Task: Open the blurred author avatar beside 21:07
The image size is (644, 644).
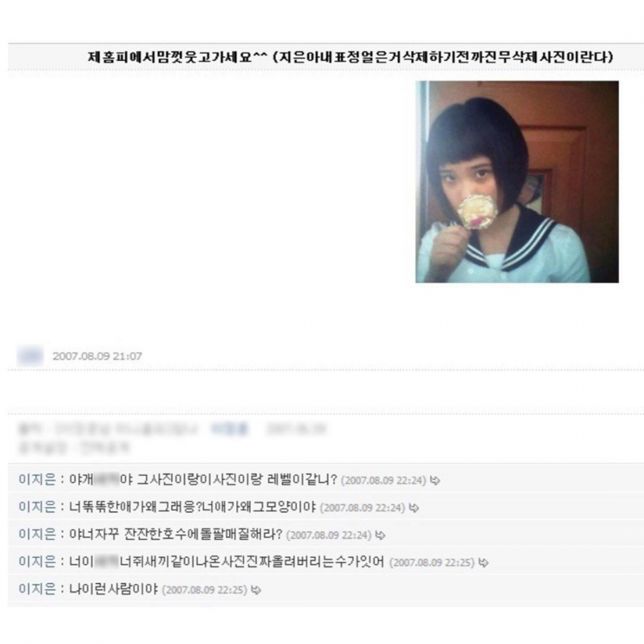Action: (30, 356)
